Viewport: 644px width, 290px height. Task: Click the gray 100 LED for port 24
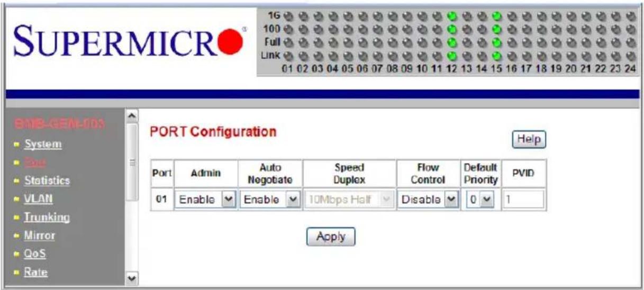coord(630,29)
